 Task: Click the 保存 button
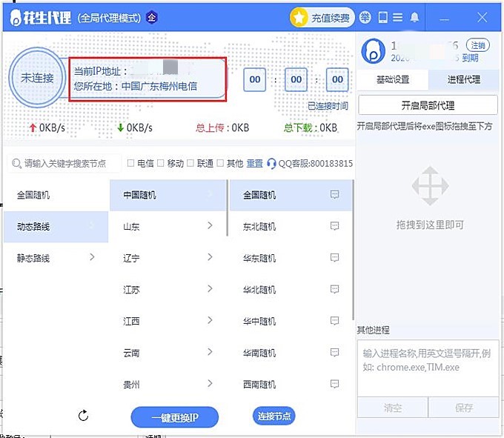(464, 408)
